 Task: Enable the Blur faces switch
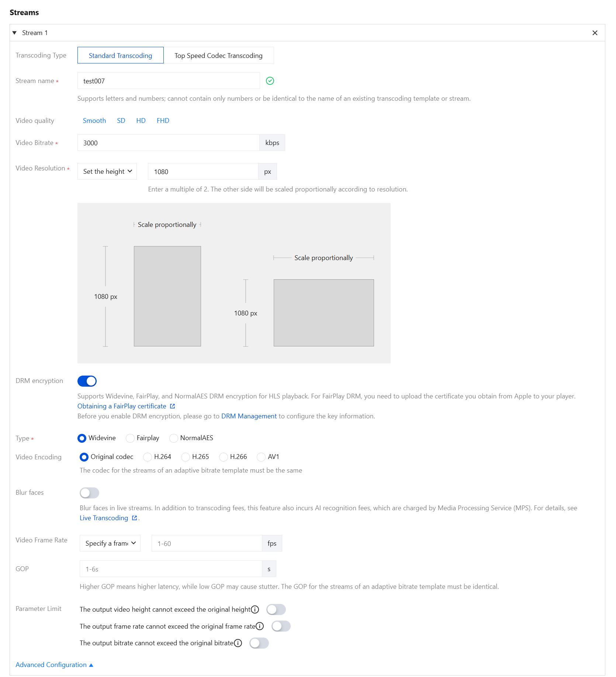click(x=89, y=493)
